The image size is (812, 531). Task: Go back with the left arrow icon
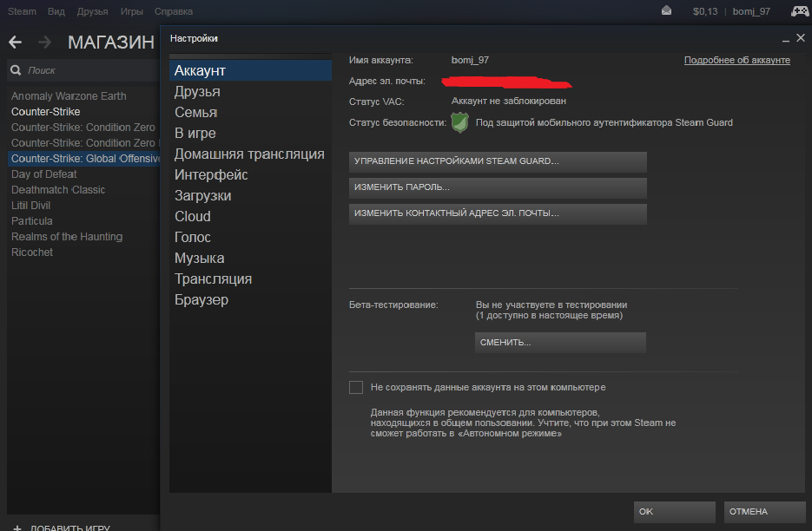pos(15,42)
